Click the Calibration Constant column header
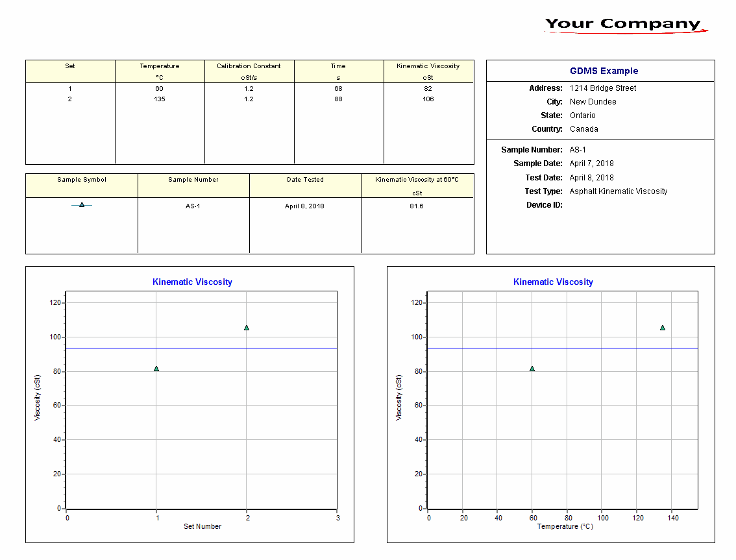 pyautogui.click(x=249, y=66)
